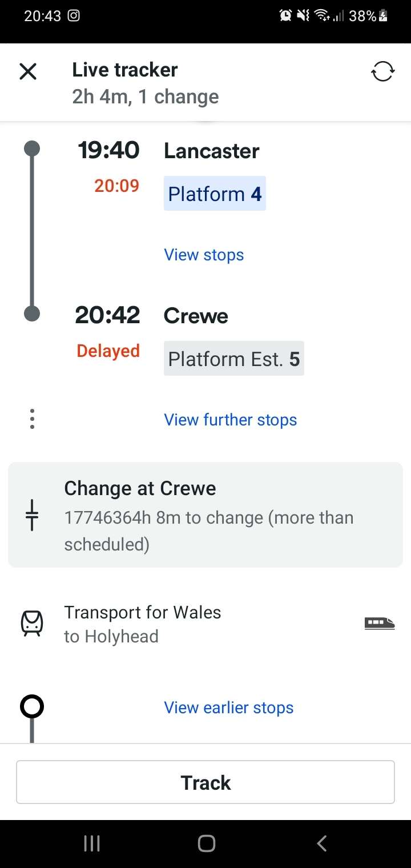This screenshot has width=411, height=868.
Task: Tap the three vertical dots icon
Action: (x=32, y=419)
